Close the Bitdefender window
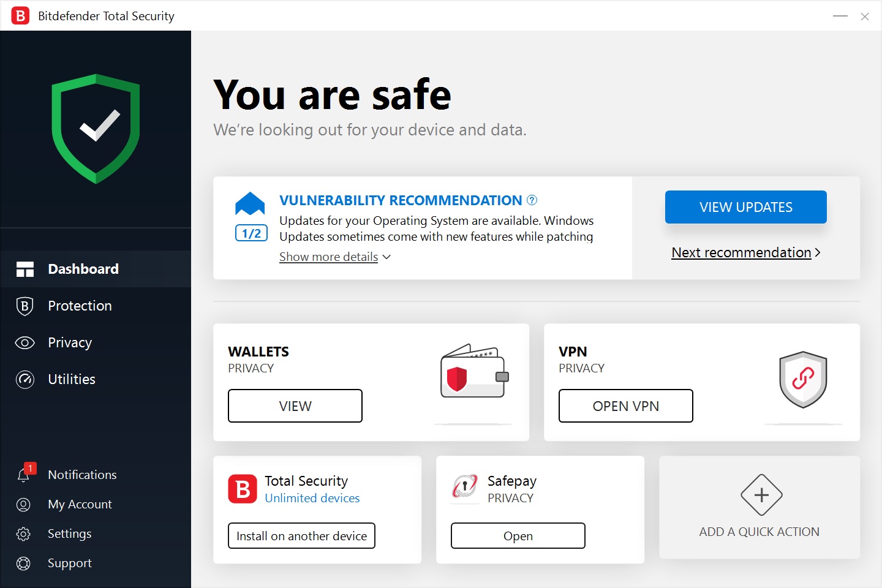This screenshot has height=588, width=882. [x=865, y=17]
